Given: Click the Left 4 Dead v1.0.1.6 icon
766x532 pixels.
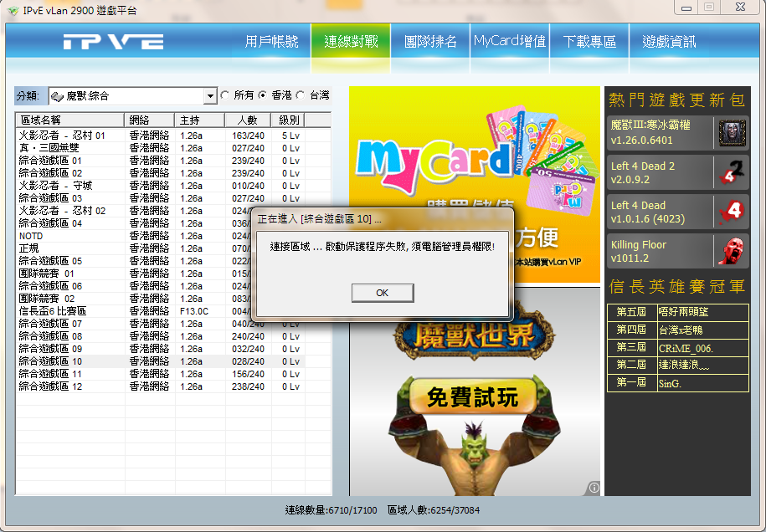Looking at the screenshot, I should tap(730, 212).
